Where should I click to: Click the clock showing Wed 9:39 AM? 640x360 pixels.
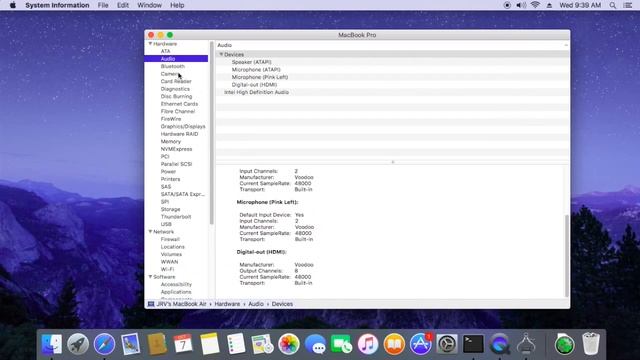click(x=580, y=5)
